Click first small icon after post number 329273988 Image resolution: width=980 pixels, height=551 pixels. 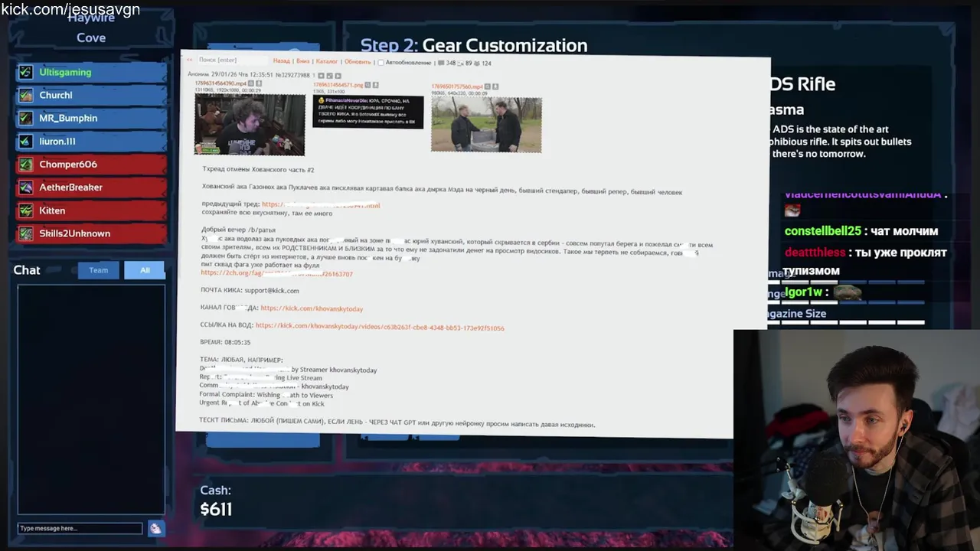(321, 75)
